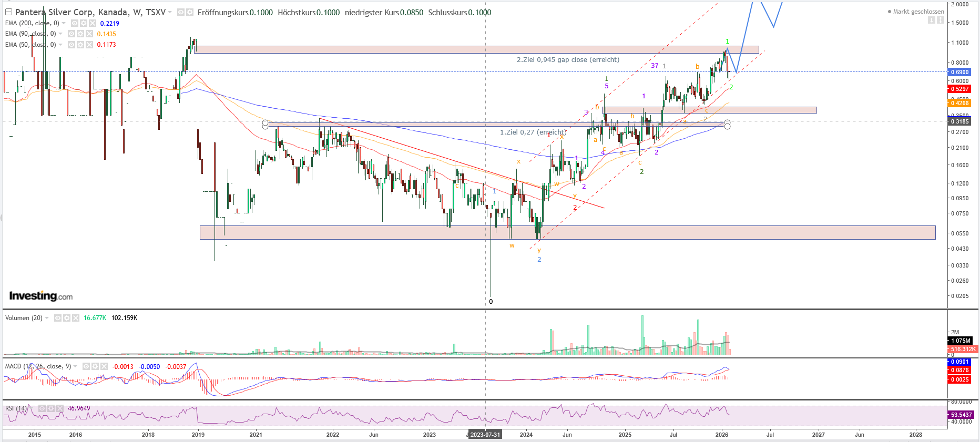Open settings for the Volumen indicator
This screenshot has height=442, width=980.
point(67,318)
